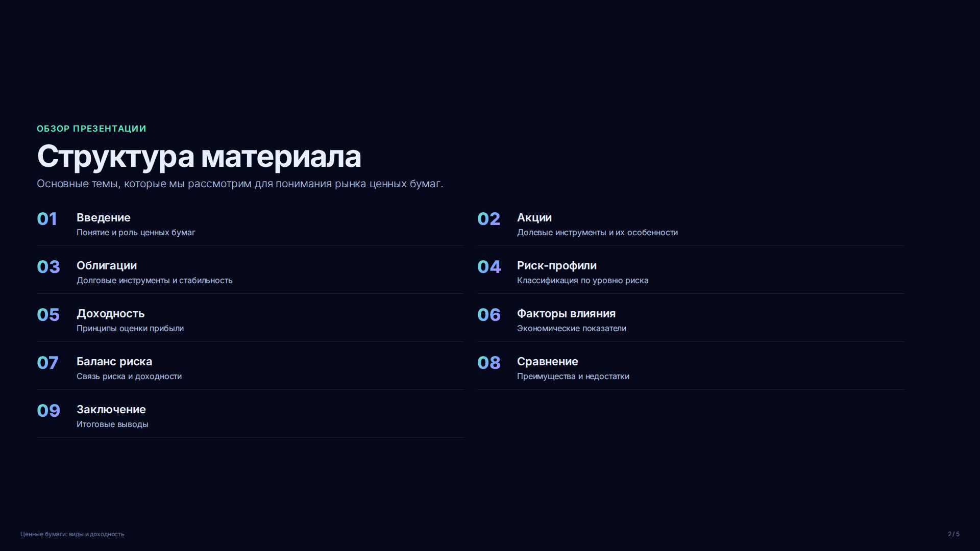
Task: Click the number 07
Action: [47, 363]
